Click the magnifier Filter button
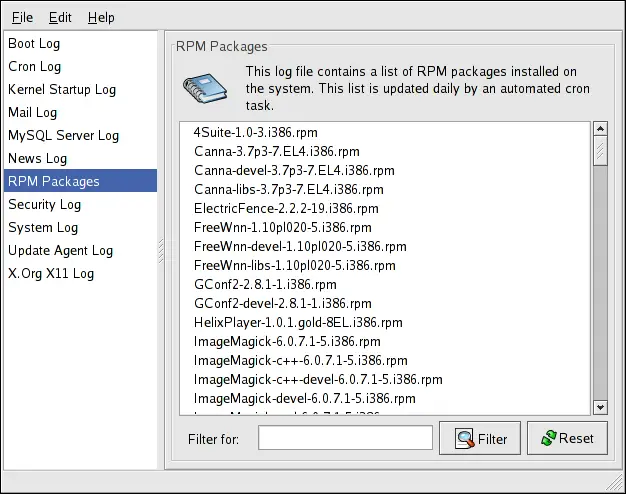Viewport: 626px width, 494px height. 480,438
